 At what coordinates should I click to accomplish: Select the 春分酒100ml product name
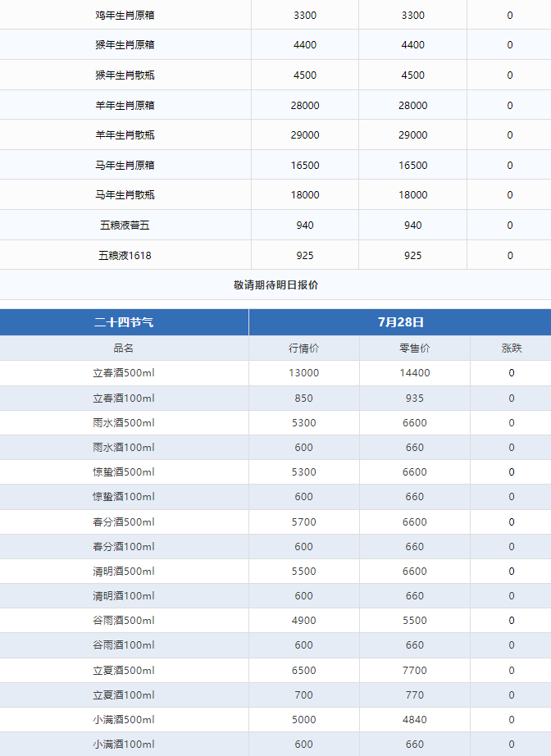click(x=124, y=547)
